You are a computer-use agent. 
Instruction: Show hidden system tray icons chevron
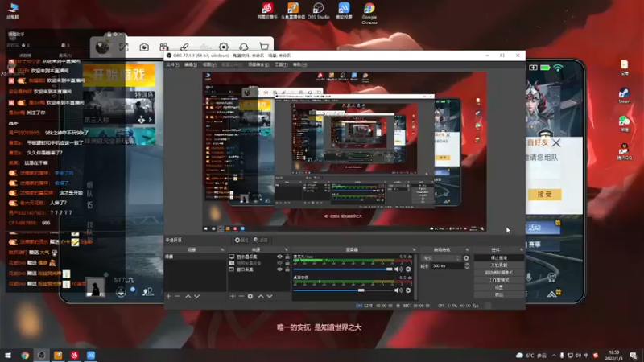click(x=554, y=356)
